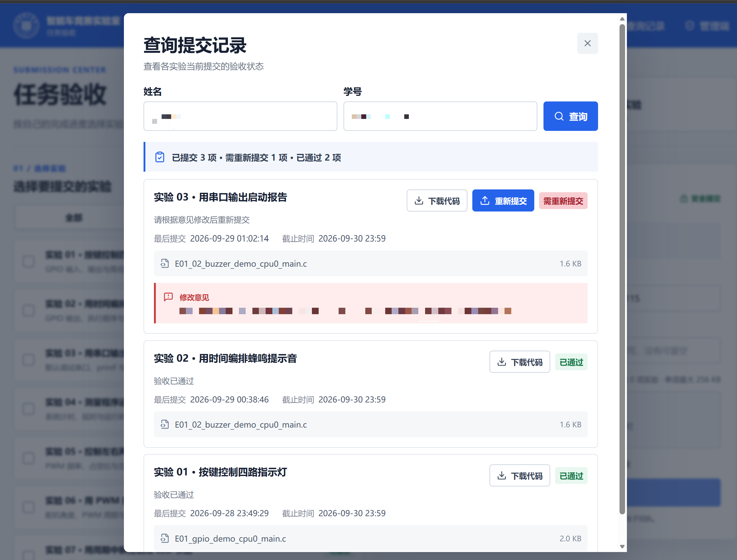The image size is (737, 560).
Task: Click the 修改意见 label text
Action: coord(194,297)
